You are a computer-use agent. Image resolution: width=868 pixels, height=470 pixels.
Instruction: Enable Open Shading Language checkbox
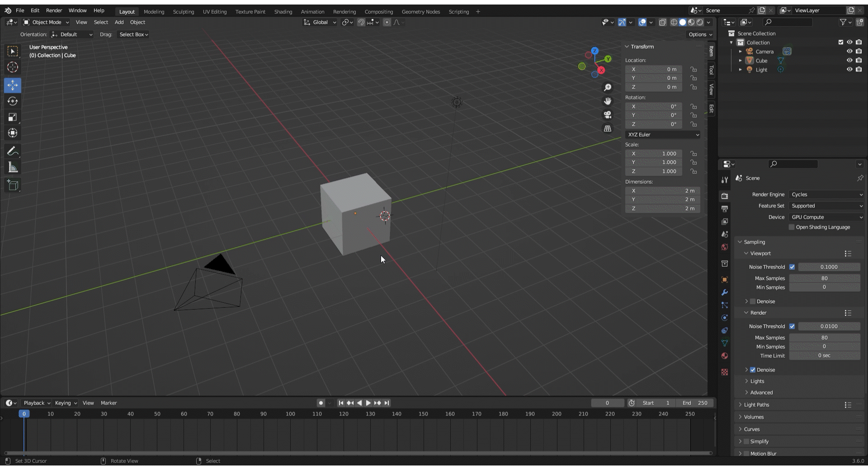(x=792, y=227)
